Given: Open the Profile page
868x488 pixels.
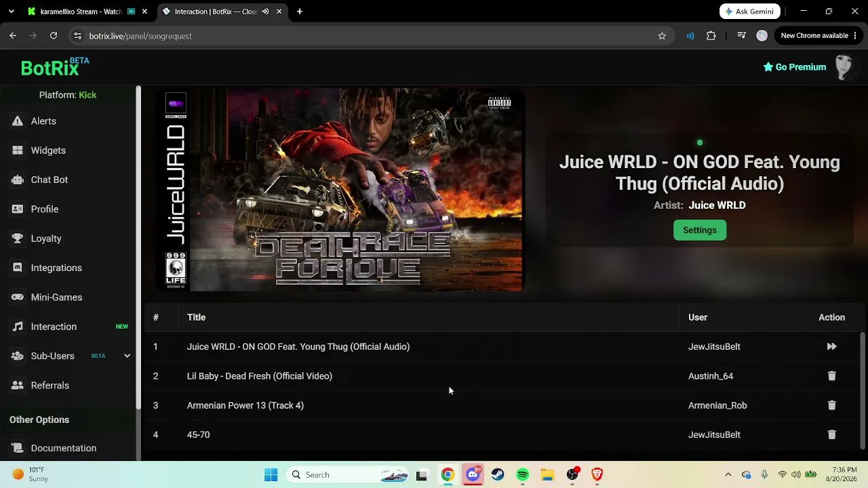Looking at the screenshot, I should point(44,209).
